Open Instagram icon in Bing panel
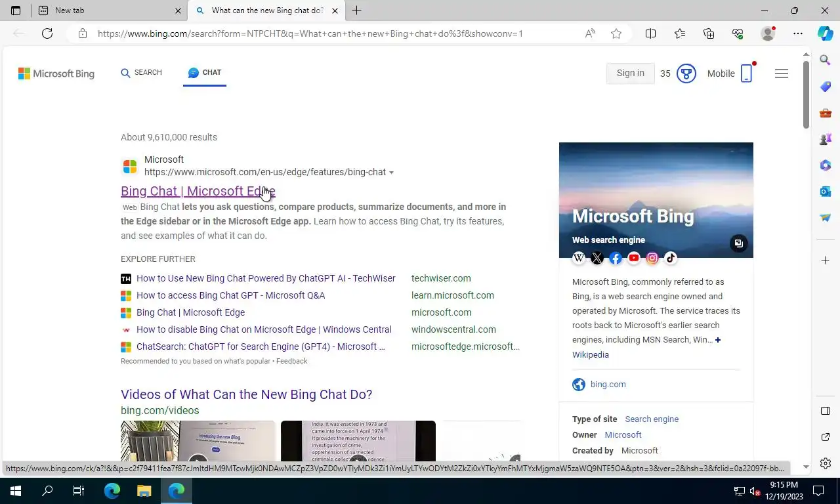 [652, 258]
